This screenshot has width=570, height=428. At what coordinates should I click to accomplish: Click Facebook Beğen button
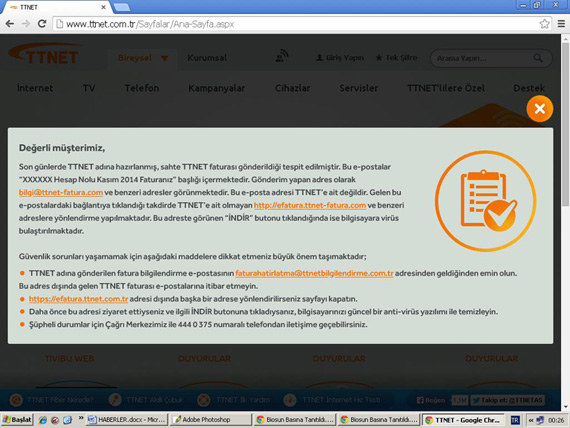click(431, 400)
